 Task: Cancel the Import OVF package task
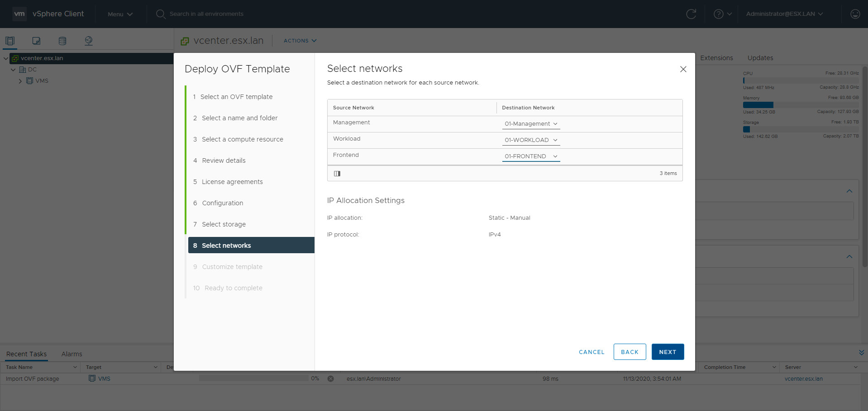click(331, 379)
